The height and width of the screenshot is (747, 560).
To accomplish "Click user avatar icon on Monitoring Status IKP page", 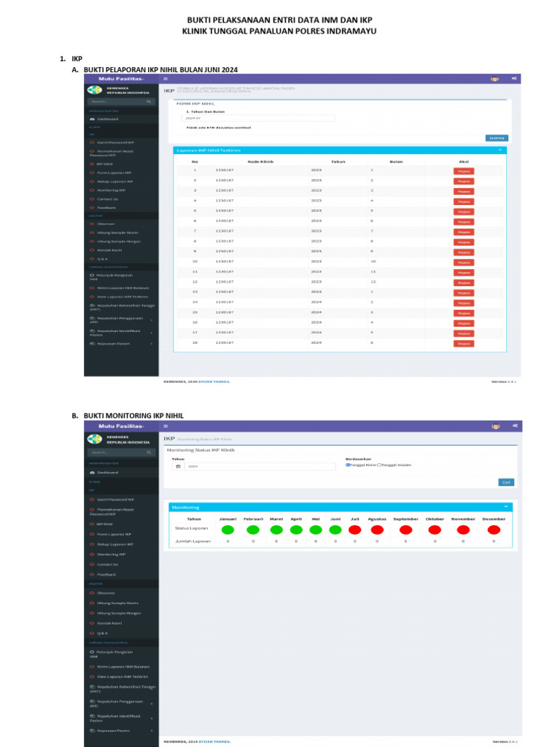I will coord(495,426).
